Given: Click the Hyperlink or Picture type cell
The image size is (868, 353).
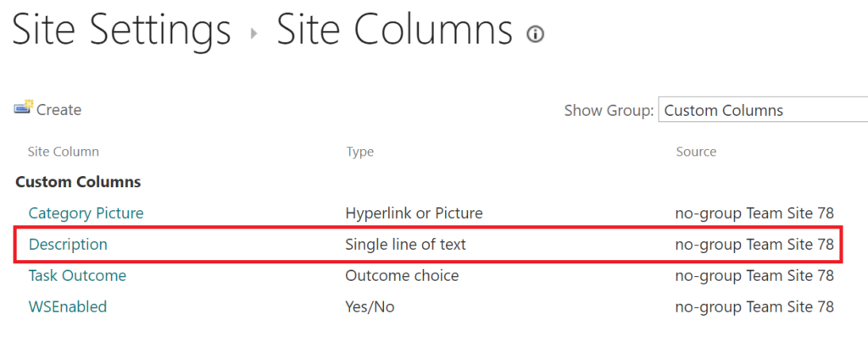Looking at the screenshot, I should (414, 212).
